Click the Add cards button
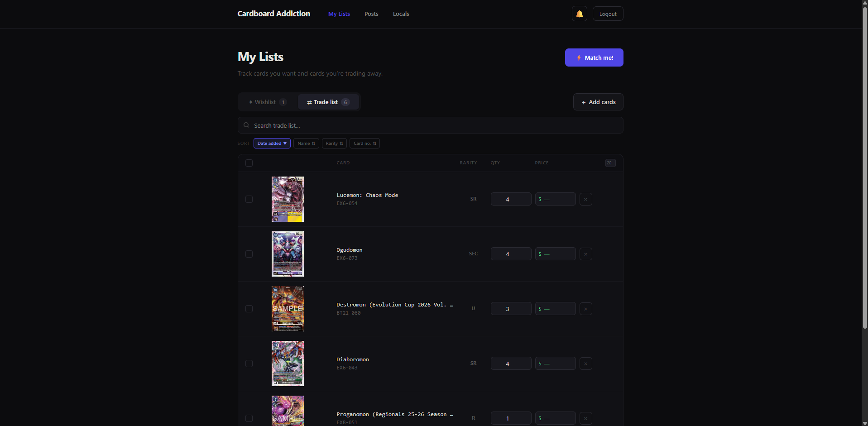This screenshot has width=868, height=426. tap(598, 102)
